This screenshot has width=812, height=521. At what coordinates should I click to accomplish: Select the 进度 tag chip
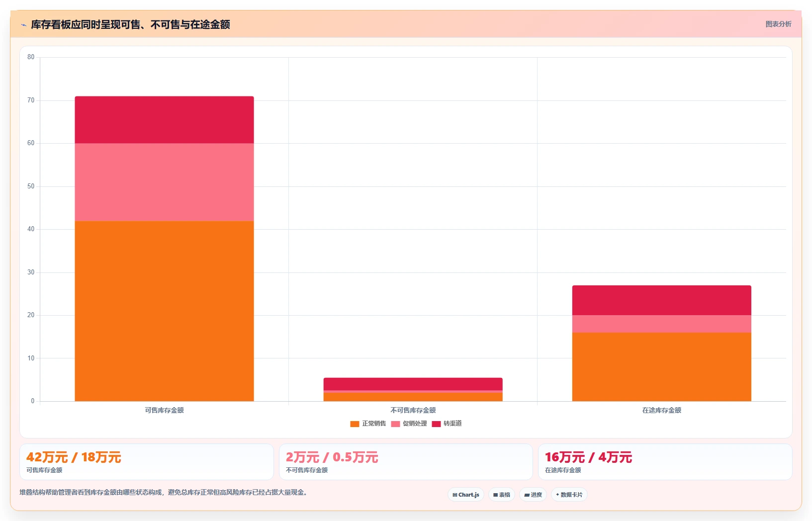[533, 495]
